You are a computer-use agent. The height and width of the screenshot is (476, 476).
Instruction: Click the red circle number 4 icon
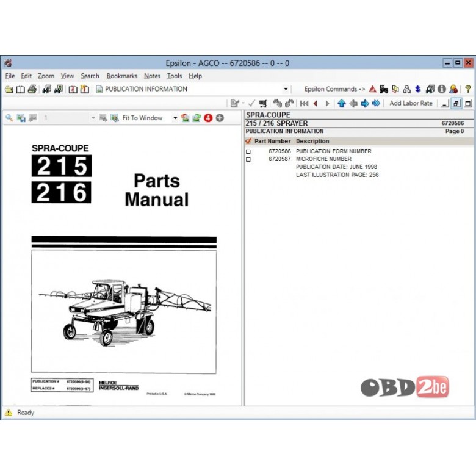pos(208,118)
